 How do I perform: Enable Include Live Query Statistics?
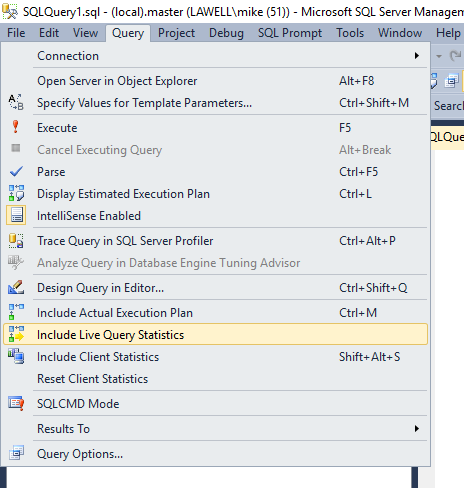pyautogui.click(x=215, y=334)
